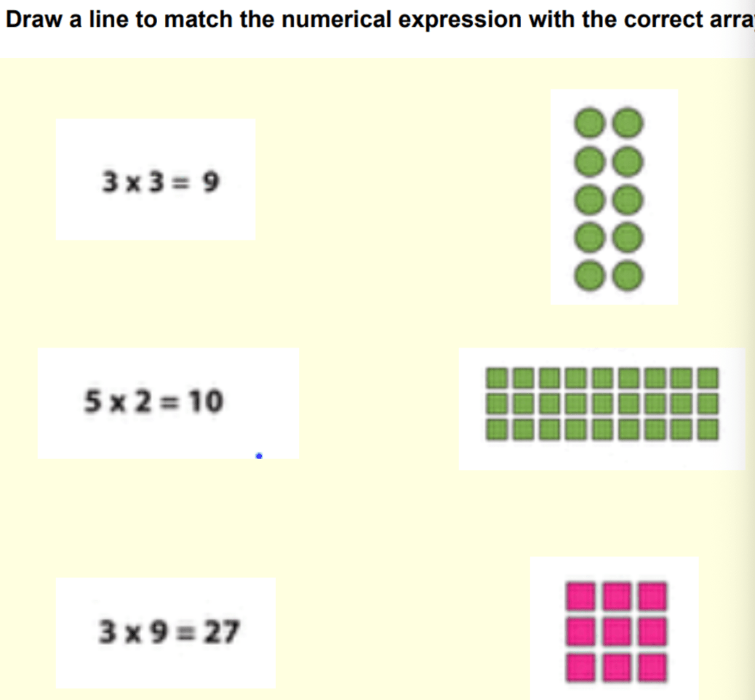Viewport: 755px width, 700px height.
Task: Select the pink squares array image
Action: [x=615, y=629]
